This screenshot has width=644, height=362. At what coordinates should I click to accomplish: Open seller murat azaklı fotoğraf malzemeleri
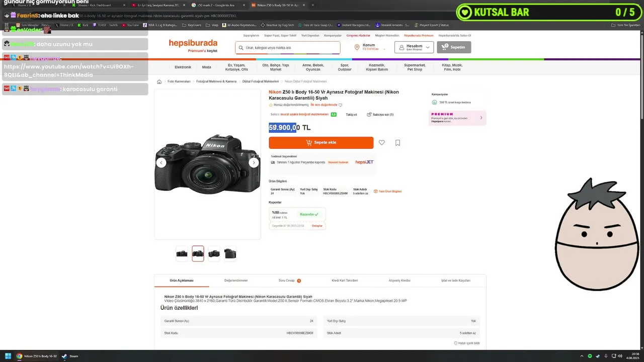click(304, 115)
